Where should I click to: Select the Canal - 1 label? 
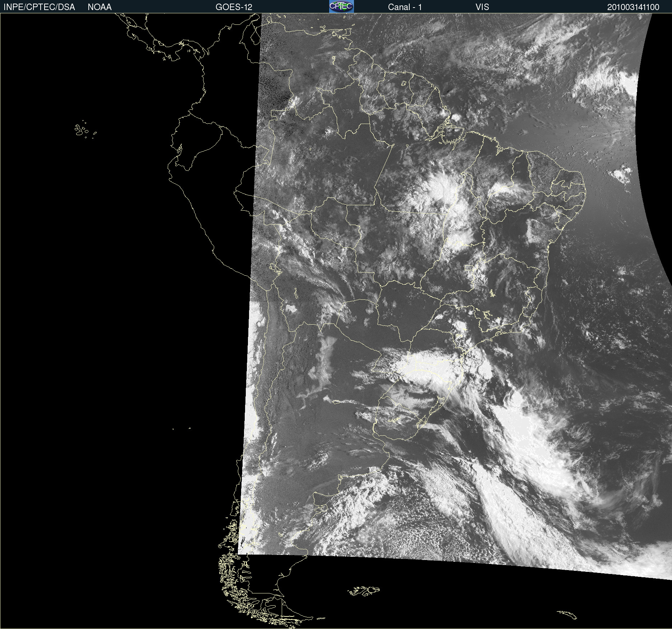point(405,7)
